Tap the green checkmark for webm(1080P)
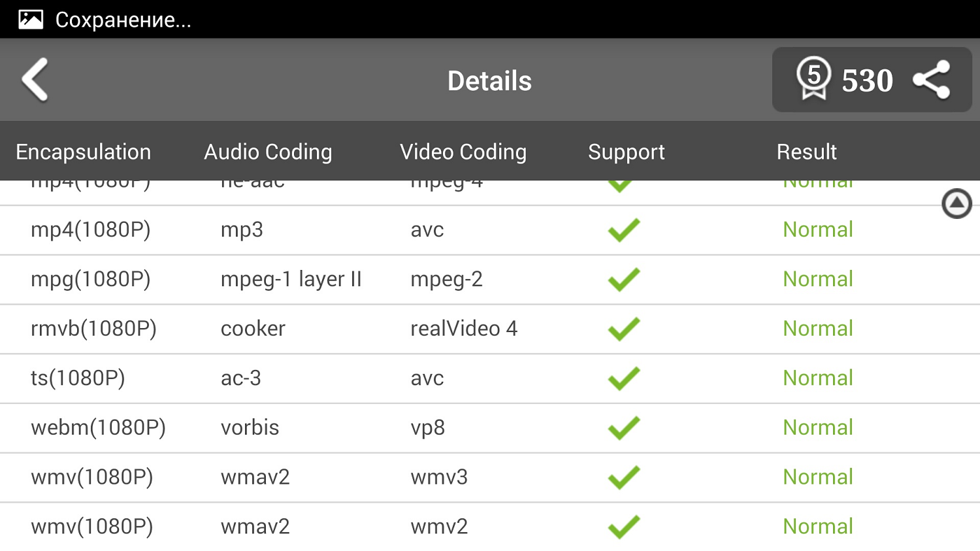This screenshot has width=980, height=551. click(624, 428)
